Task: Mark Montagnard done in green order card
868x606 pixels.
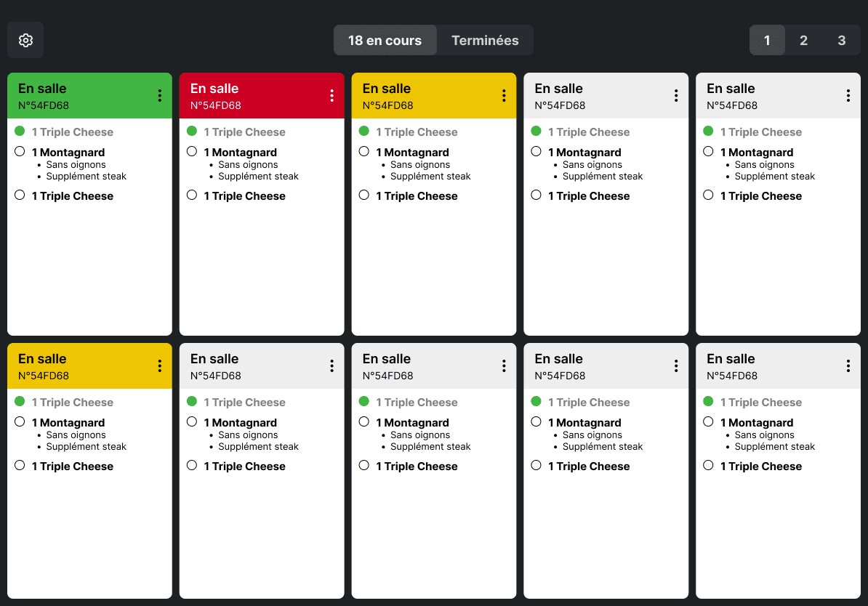Action: (20, 152)
